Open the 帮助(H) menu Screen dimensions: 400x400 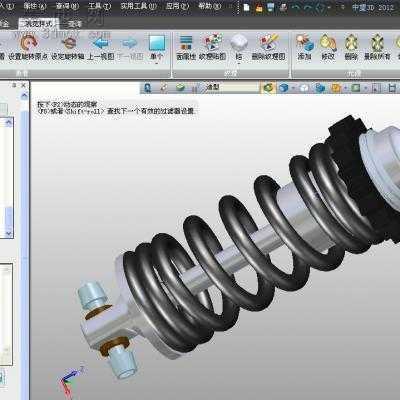point(210,6)
